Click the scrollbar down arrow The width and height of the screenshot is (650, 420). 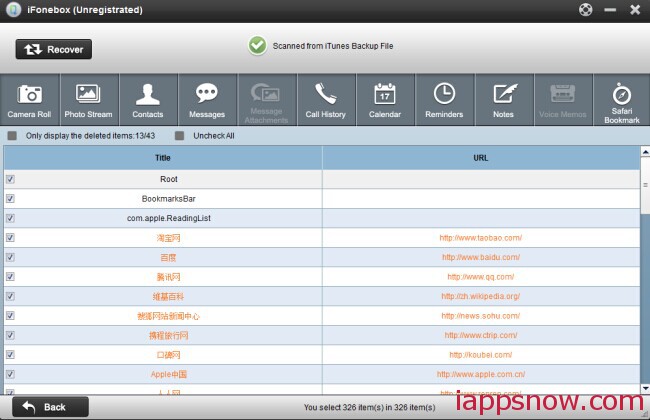645,388
